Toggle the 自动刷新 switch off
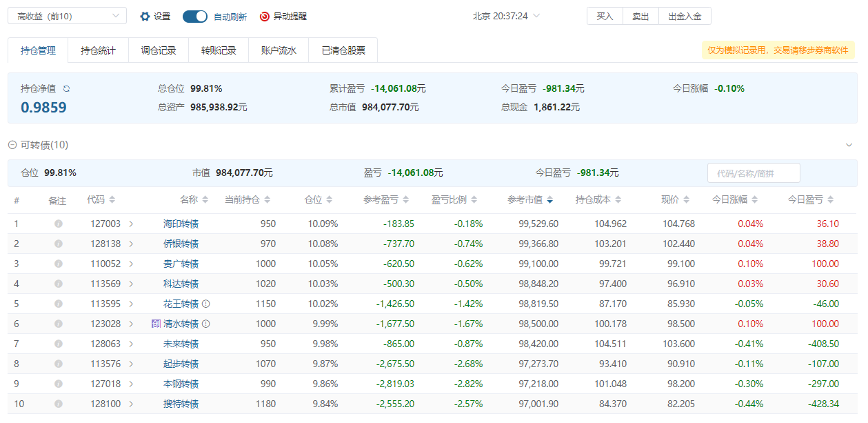868x423 pixels. [x=195, y=17]
